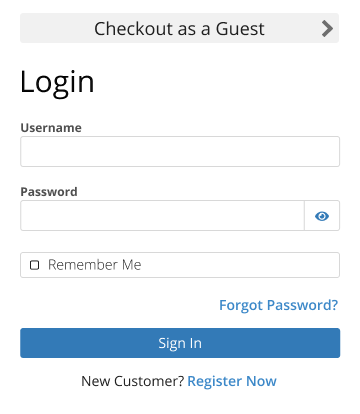This screenshot has height=414, width=360.
Task: Click the New Customer? text
Action: click(x=133, y=381)
